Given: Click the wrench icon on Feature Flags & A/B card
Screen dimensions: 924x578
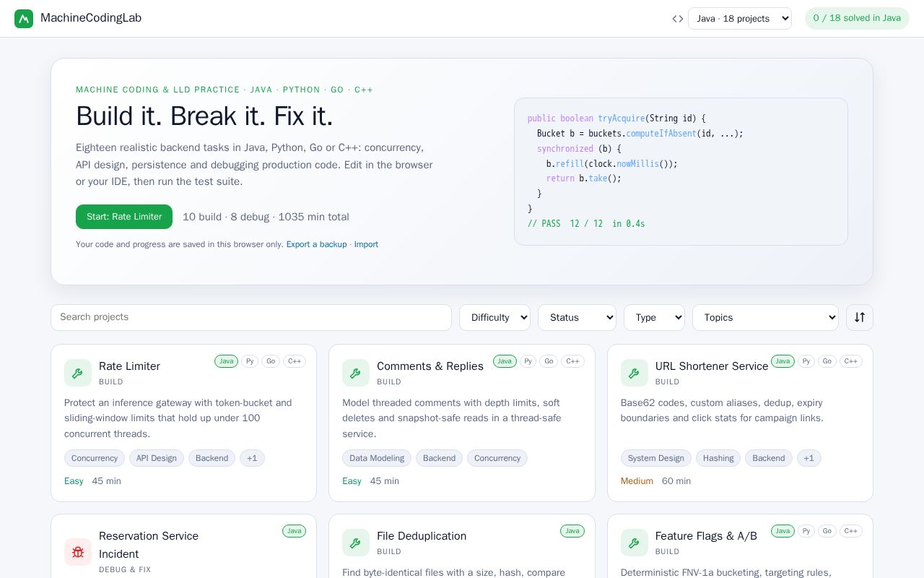Looking at the screenshot, I should [635, 543].
